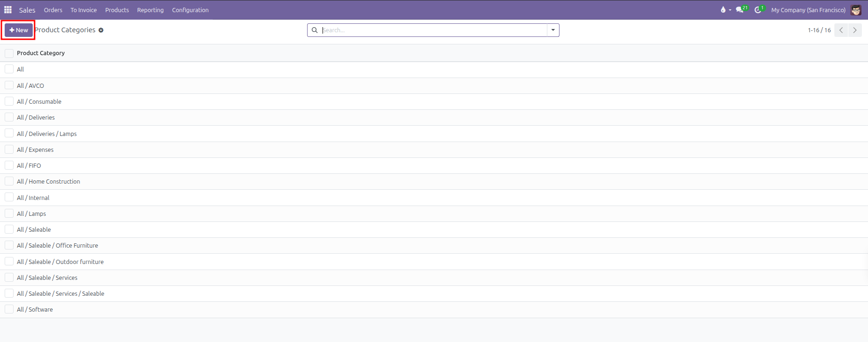
Task: Click the search magnifier icon
Action: [315, 30]
